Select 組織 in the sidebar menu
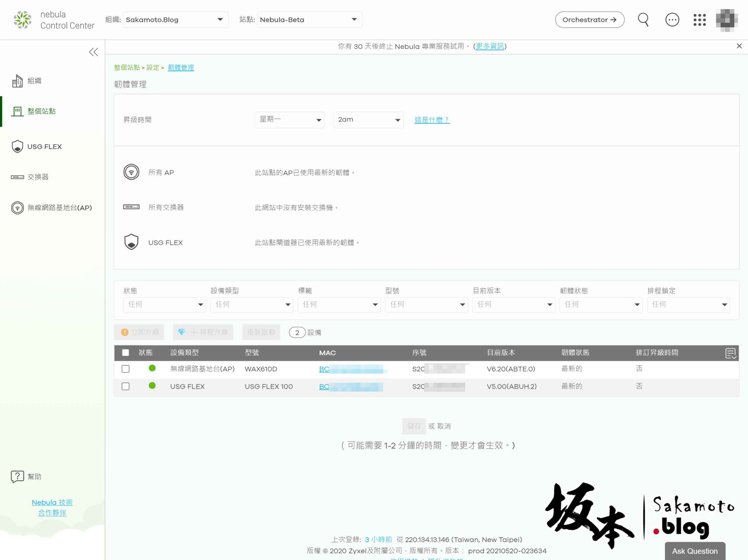Image resolution: width=748 pixels, height=560 pixels. point(34,81)
